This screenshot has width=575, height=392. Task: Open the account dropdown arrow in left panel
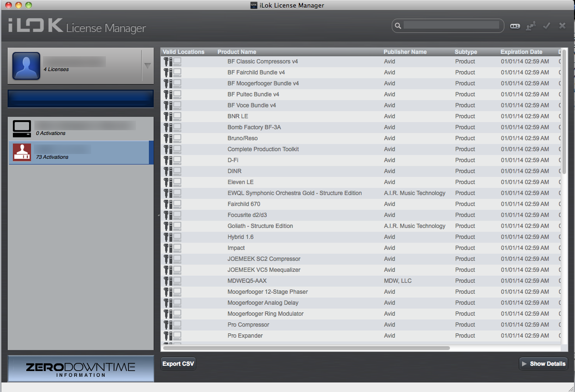coord(147,65)
